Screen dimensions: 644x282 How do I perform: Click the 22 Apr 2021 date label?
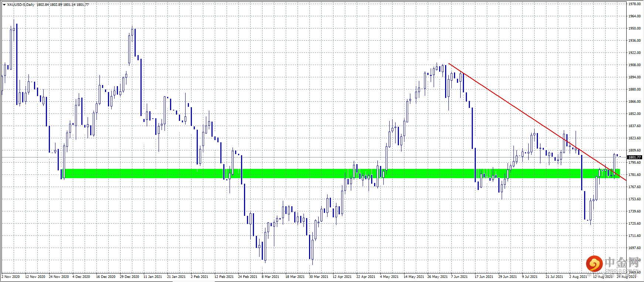(x=366, y=277)
